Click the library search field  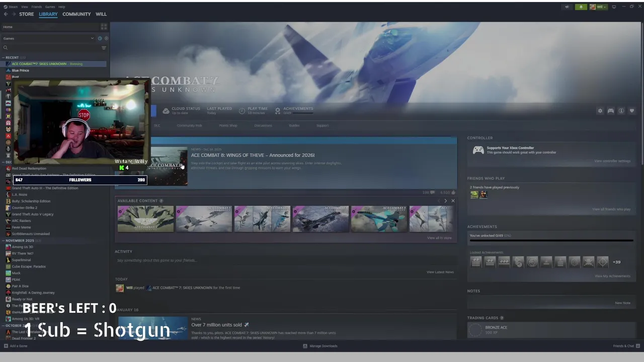click(50, 48)
